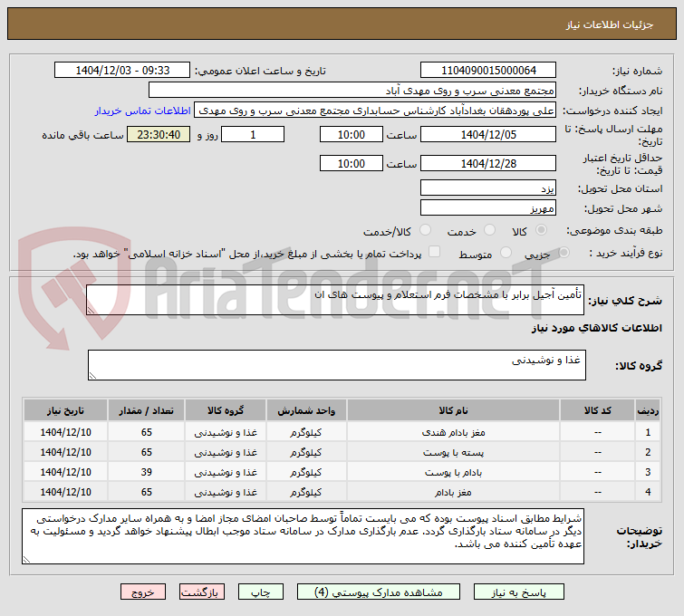This screenshot has height=616, width=684.
Task: Click the توضیحات خریدار notes text area
Action: pyautogui.click(x=303, y=536)
